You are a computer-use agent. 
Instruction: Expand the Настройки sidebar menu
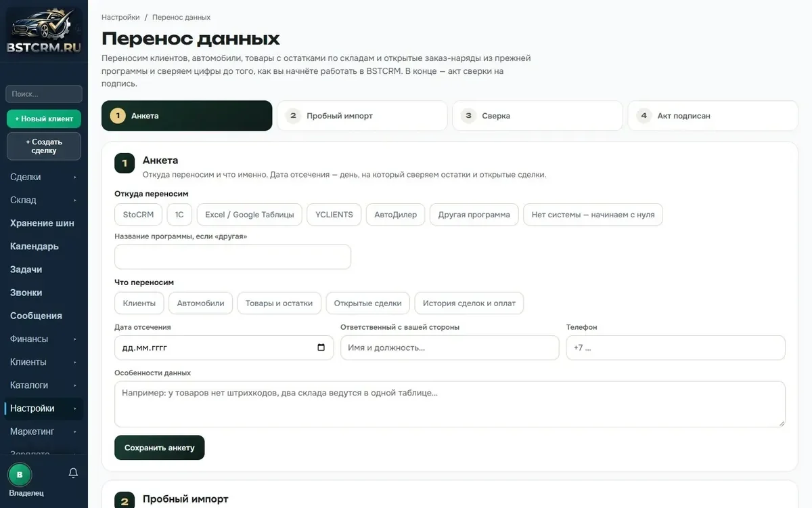tap(43, 408)
